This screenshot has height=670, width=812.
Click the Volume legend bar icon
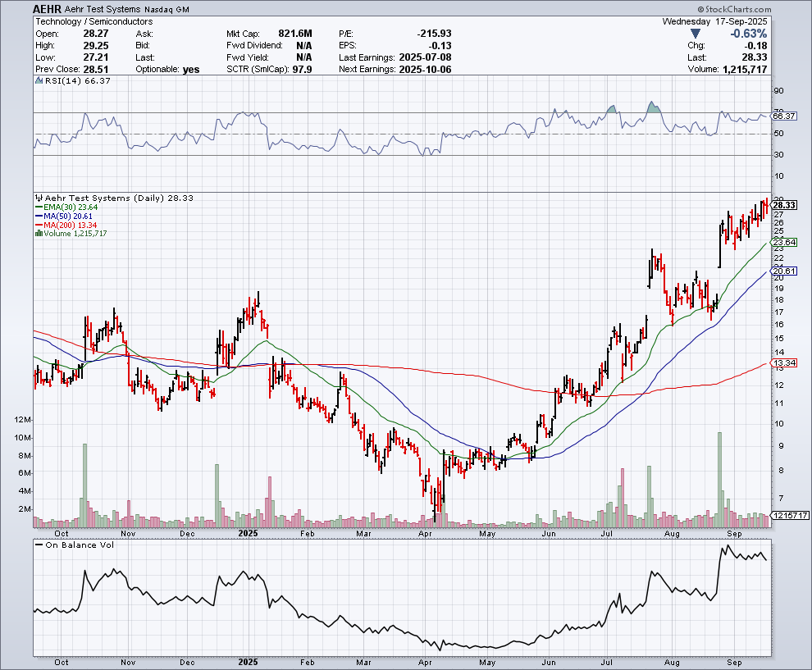point(38,234)
